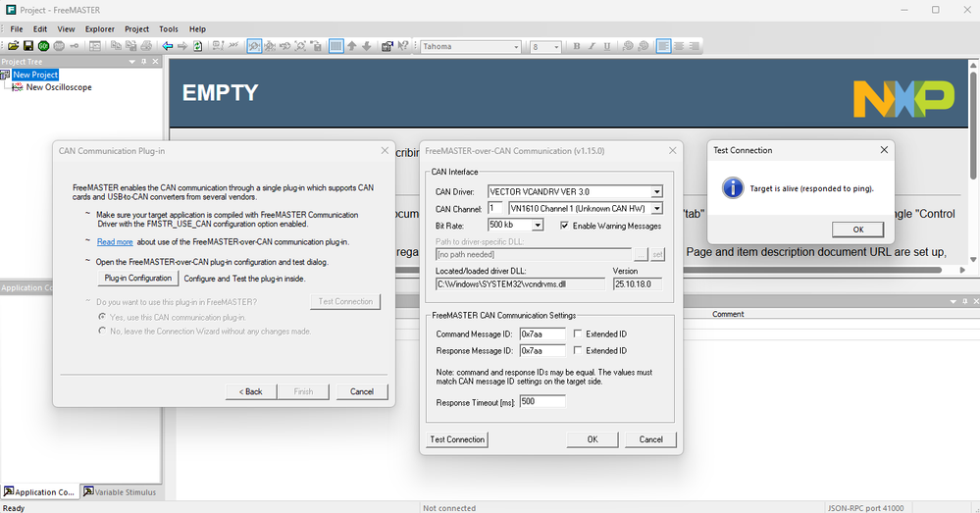Click the context help arrow-question icon
This screenshot has height=513, width=980.
point(402,46)
